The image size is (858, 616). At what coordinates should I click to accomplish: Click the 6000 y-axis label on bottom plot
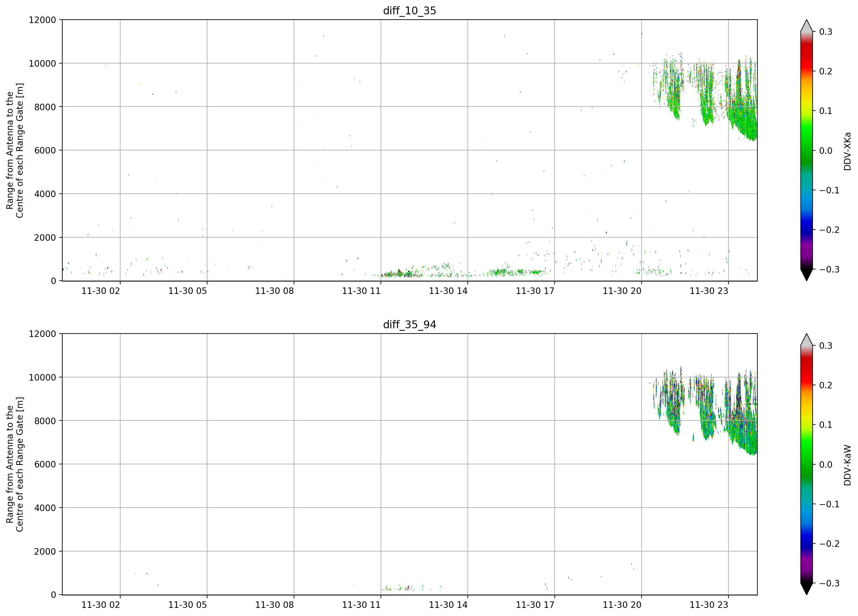45,464
